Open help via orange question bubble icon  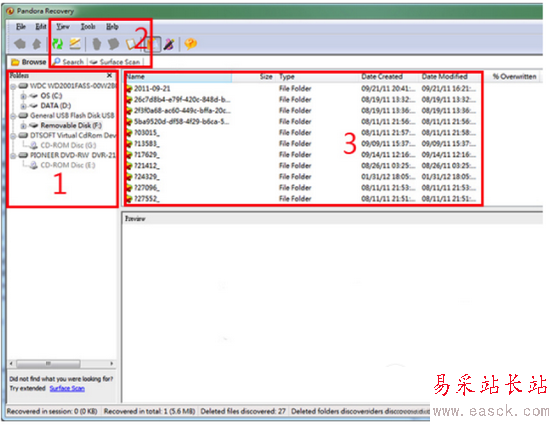pyautogui.click(x=190, y=44)
